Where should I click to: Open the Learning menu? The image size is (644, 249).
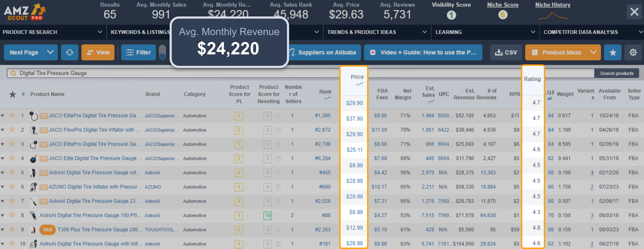point(485,32)
